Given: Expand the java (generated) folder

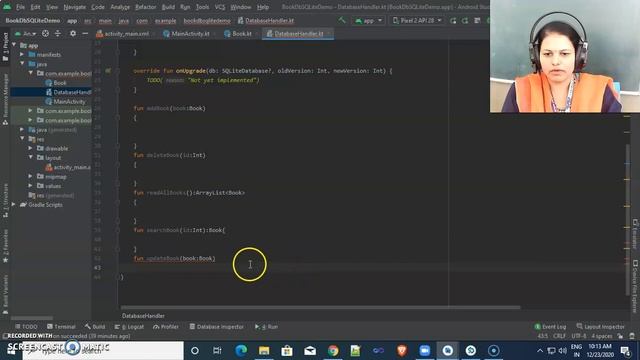Looking at the screenshot, I should (22, 129).
